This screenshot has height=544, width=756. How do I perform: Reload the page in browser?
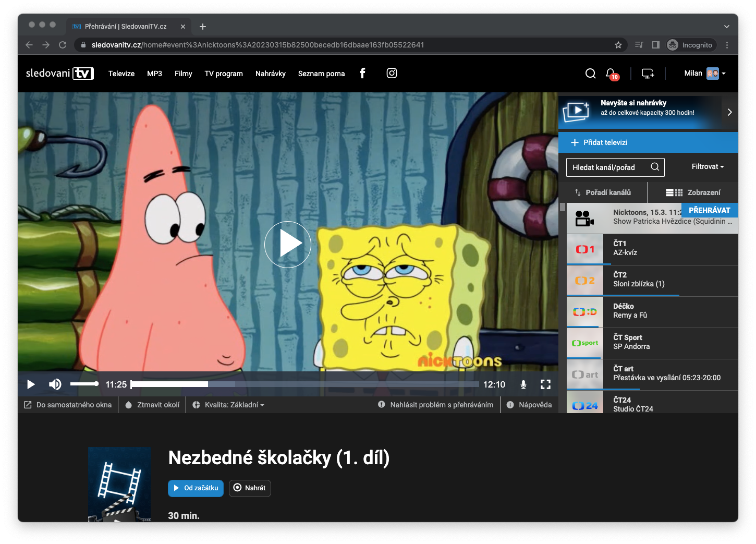pyautogui.click(x=63, y=45)
